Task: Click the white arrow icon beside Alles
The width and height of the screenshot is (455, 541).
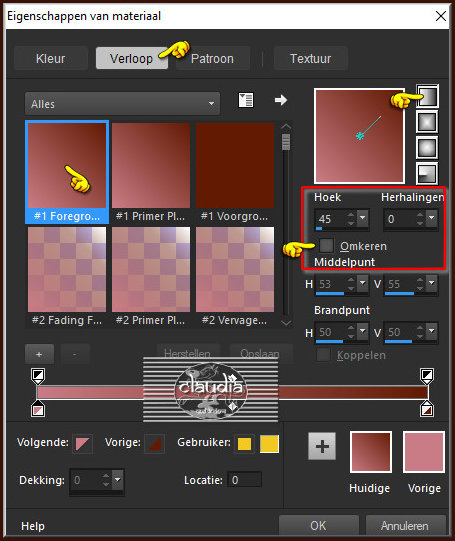Action: pos(281,100)
